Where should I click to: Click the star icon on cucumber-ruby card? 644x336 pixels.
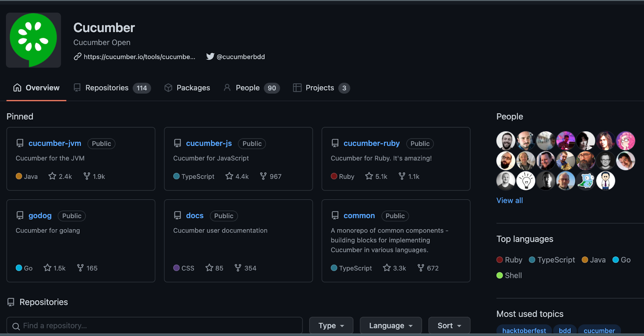369,176
